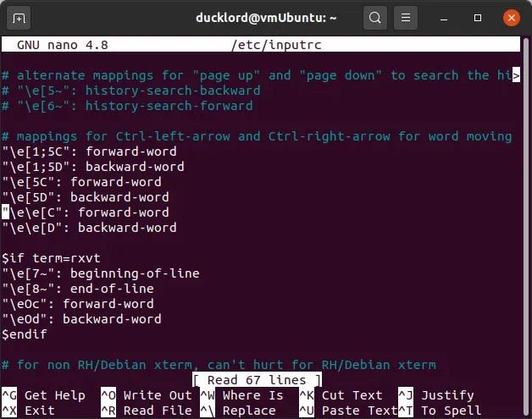532x419 pixels.
Task: Click the '\eOc' forward-word line
Action: 78,304
